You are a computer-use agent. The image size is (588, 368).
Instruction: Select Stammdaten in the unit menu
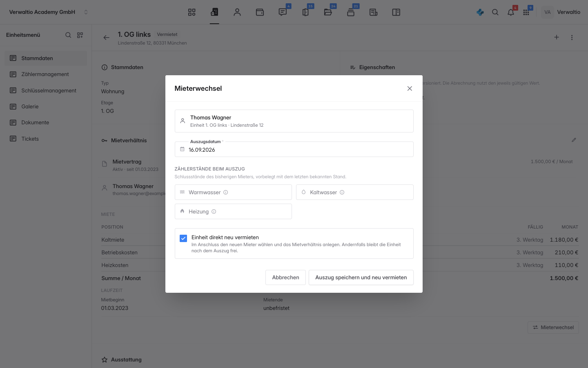pyautogui.click(x=46, y=58)
